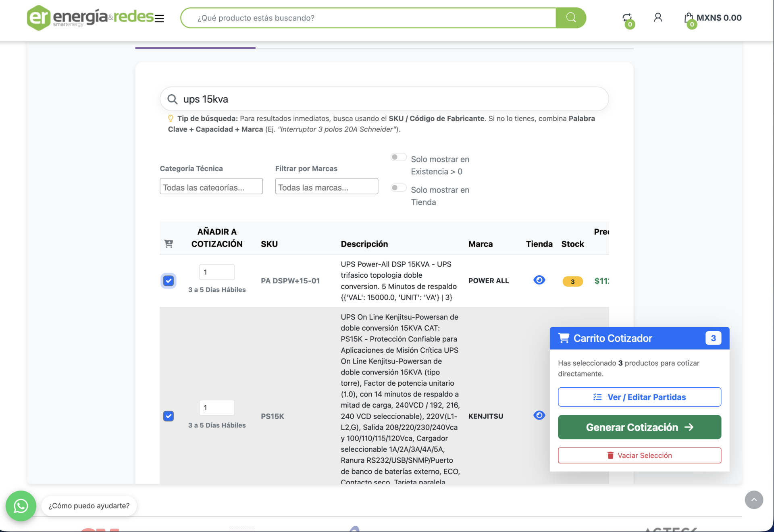774x532 pixels.
Task: Toggle Solo mostrar en Existencia > 0
Action: 398,157
